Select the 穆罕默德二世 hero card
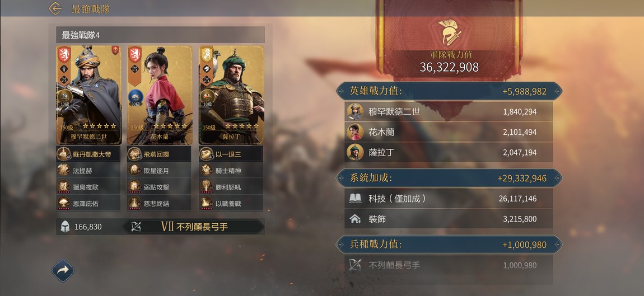The width and height of the screenshot is (644, 296). (x=88, y=95)
